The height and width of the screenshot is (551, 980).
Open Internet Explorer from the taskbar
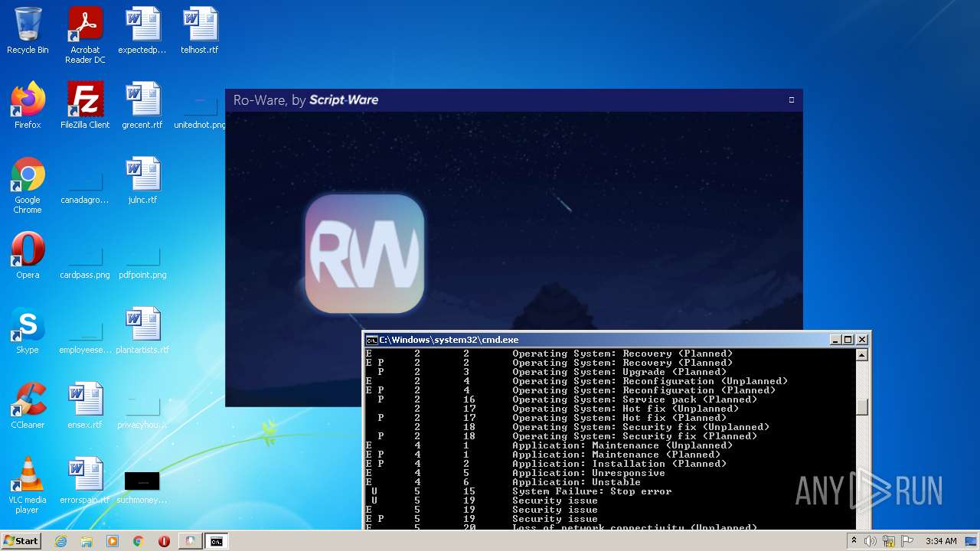(x=60, y=541)
